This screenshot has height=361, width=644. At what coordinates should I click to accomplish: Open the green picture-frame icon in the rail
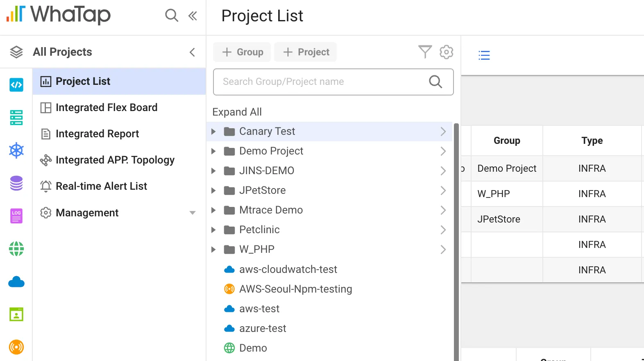(x=16, y=314)
